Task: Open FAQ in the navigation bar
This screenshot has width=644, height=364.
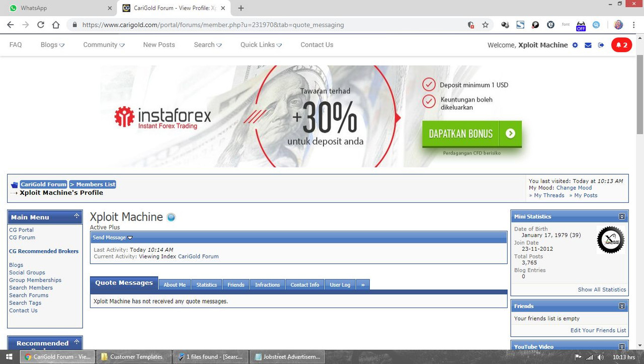Action: (x=16, y=45)
